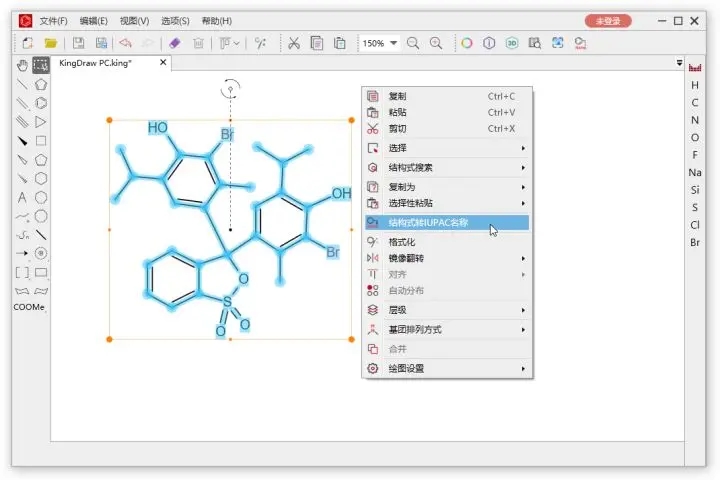Choose the Br element in sidebar
The width and height of the screenshot is (720, 480).
click(695, 242)
